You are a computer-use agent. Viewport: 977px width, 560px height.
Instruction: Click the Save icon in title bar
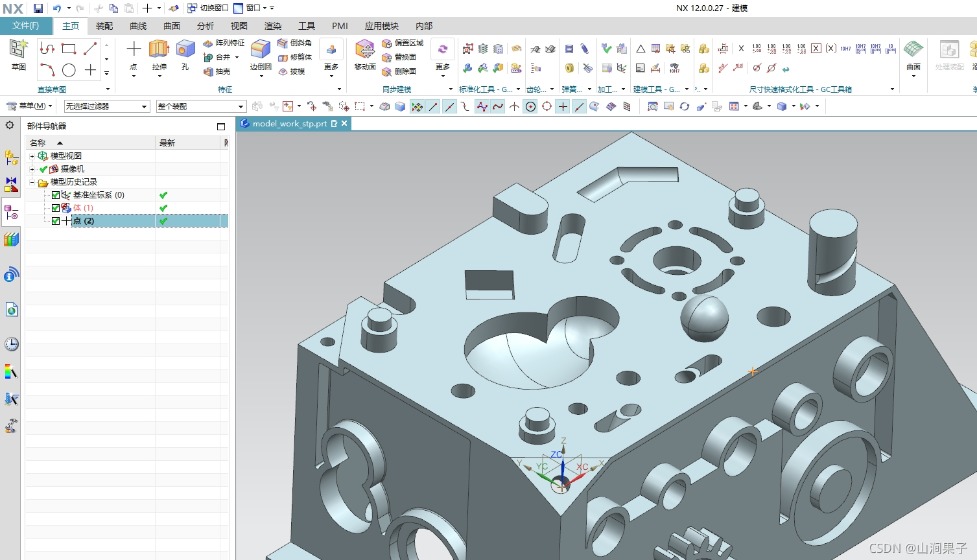point(38,8)
